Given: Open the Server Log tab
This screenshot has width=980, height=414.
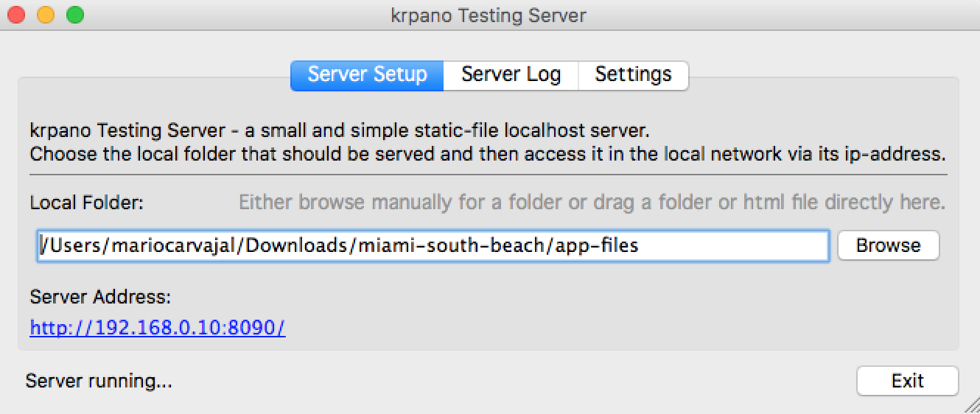Looking at the screenshot, I should click(x=511, y=75).
